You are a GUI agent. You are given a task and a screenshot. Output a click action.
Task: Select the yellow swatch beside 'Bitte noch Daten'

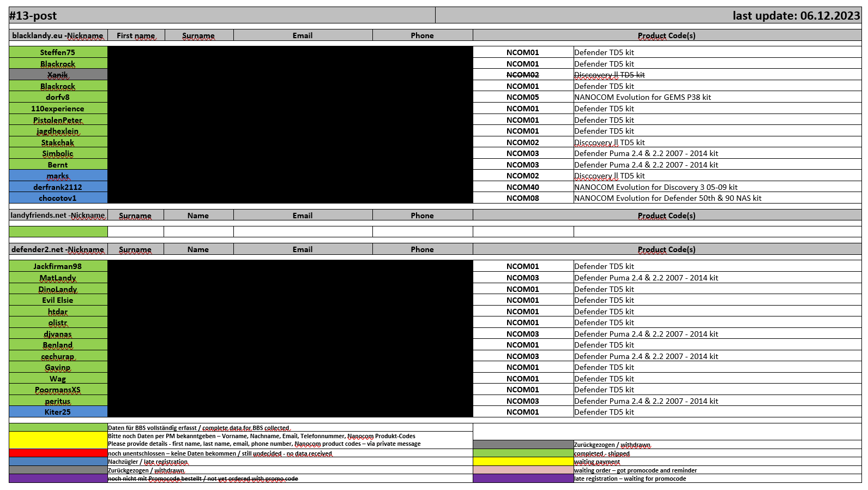click(58, 440)
